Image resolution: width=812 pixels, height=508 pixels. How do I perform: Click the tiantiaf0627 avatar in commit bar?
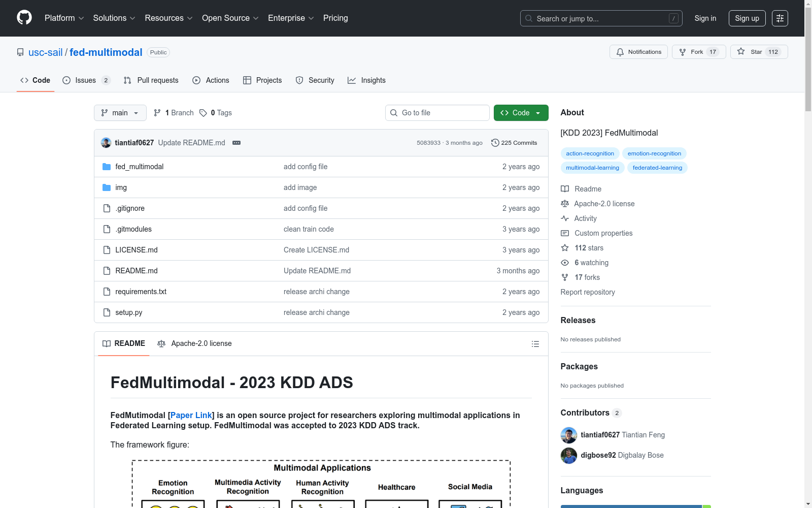point(106,143)
